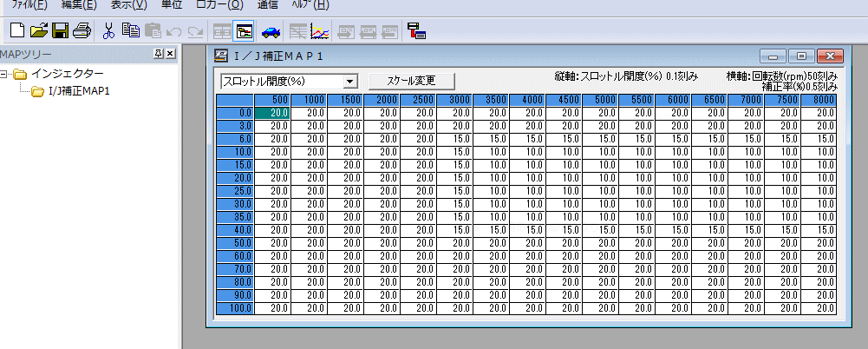Click the line graph chart icon

click(x=320, y=31)
